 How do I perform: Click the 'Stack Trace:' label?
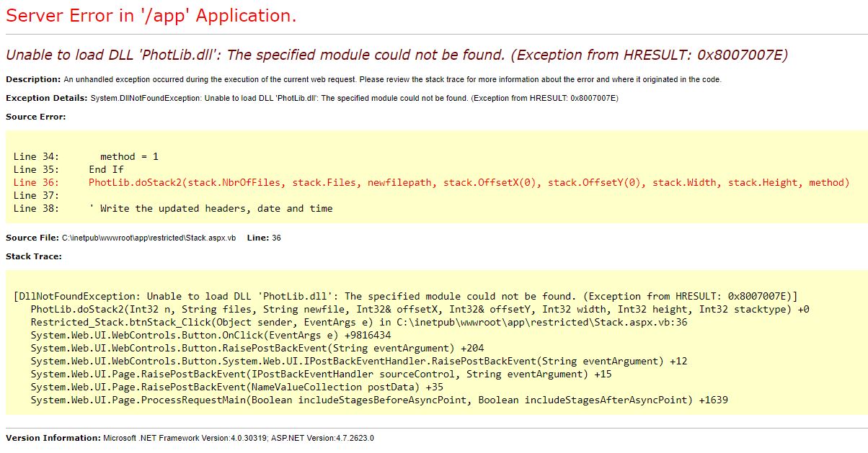pyautogui.click(x=34, y=256)
